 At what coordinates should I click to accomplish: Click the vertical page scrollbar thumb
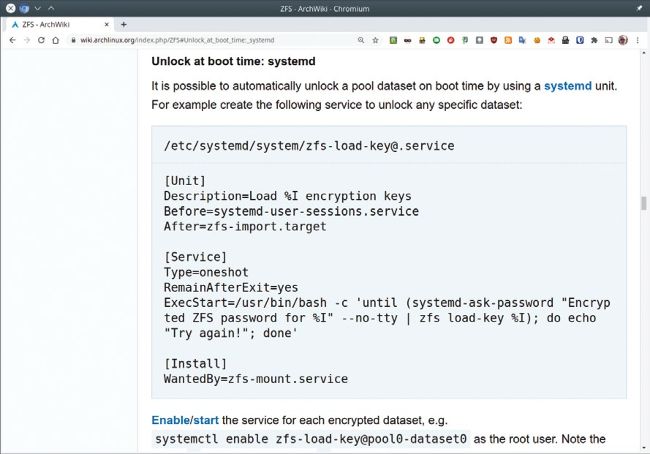pyautogui.click(x=643, y=204)
